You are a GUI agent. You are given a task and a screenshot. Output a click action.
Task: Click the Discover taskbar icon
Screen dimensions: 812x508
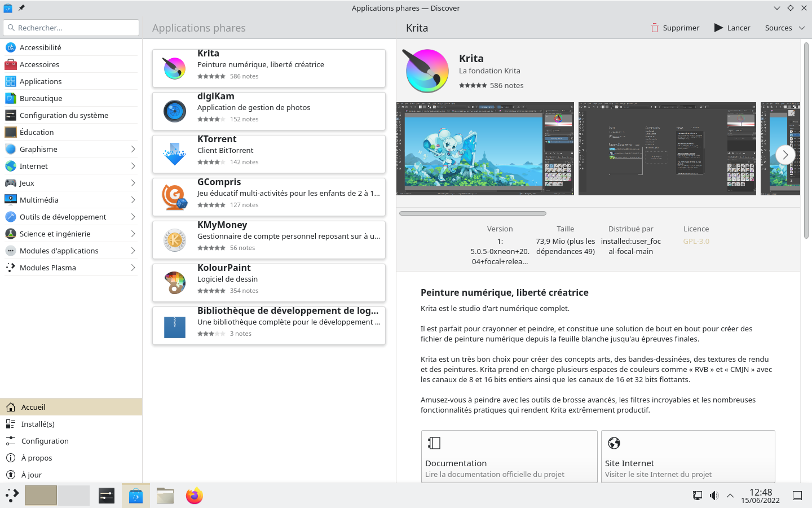pos(136,496)
